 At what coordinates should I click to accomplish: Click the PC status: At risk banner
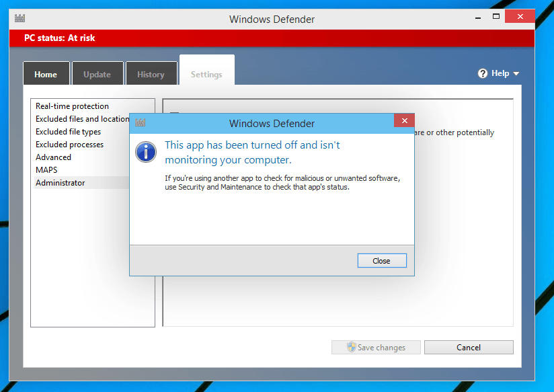(x=272, y=38)
